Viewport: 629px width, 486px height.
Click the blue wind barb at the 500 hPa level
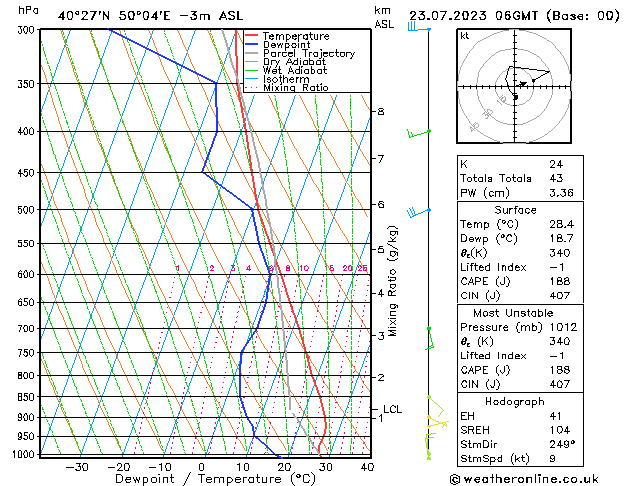(418, 212)
